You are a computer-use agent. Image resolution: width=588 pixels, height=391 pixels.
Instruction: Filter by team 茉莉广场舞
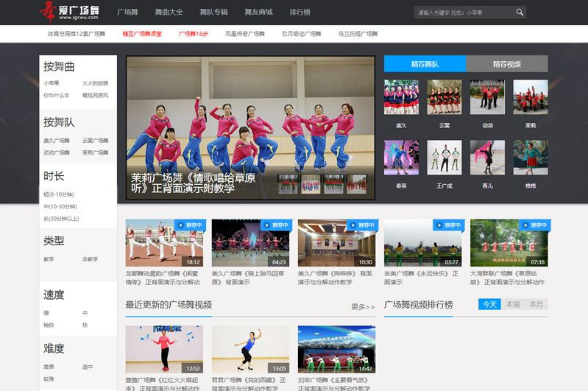[x=95, y=152]
